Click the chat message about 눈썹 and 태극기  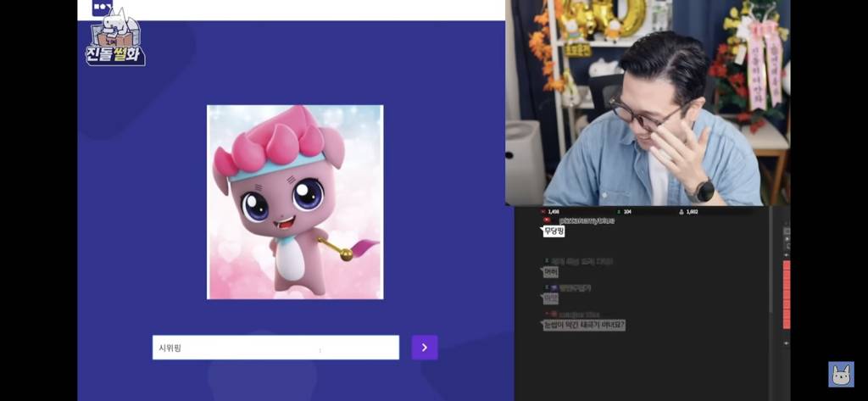[583, 325]
